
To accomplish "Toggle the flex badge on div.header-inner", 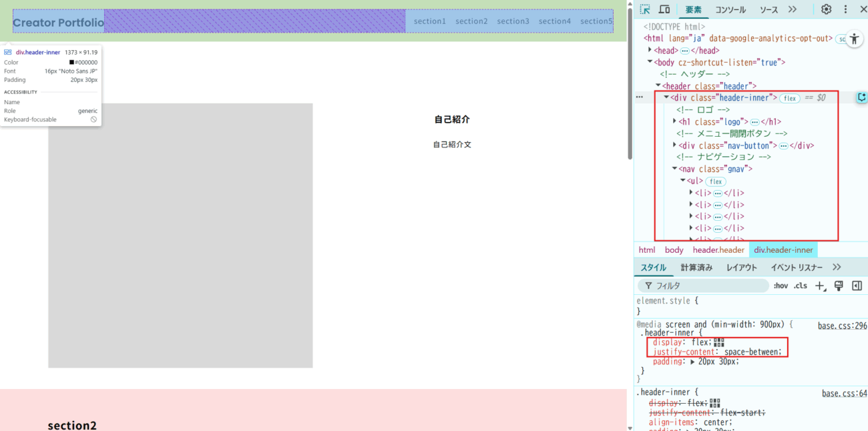I will [x=790, y=98].
